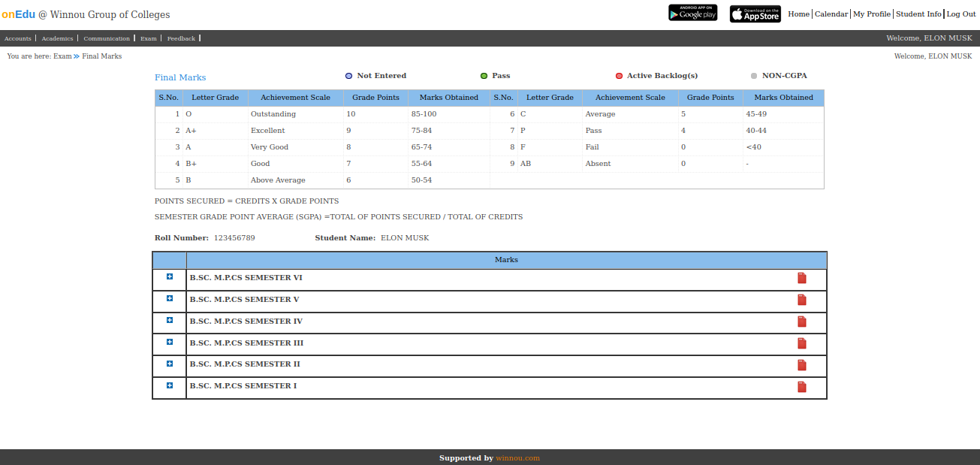Image resolution: width=980 pixels, height=465 pixels.
Task: Expand B.SC. M.P.CS Semester V row
Action: (x=170, y=298)
